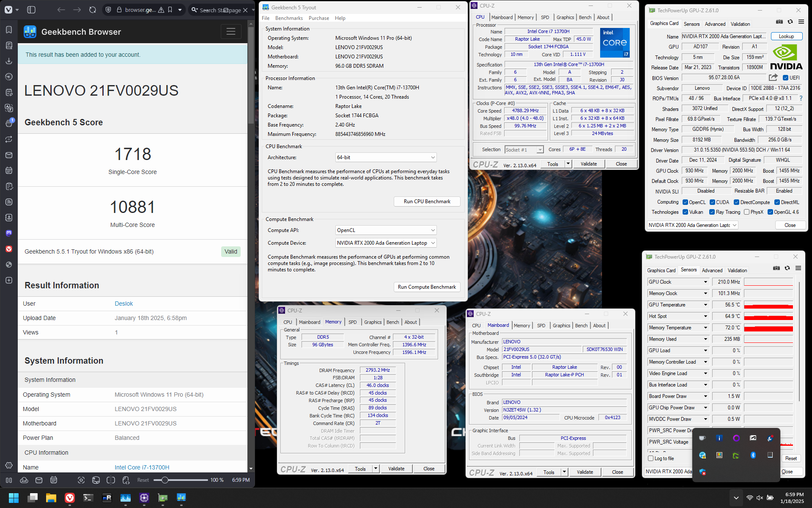Image resolution: width=812 pixels, height=508 pixels.
Task: Open the Vivaldi main menu icon
Action: click(8, 10)
